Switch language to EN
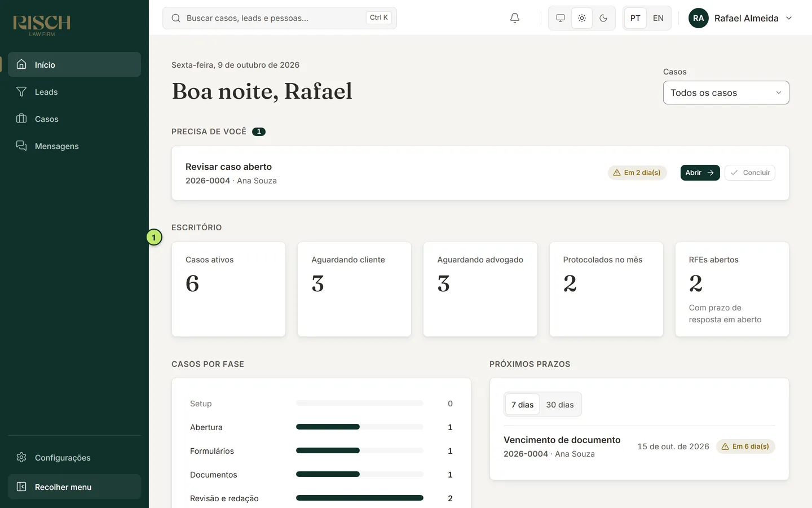Screen dimensions: 812x508 658,18
